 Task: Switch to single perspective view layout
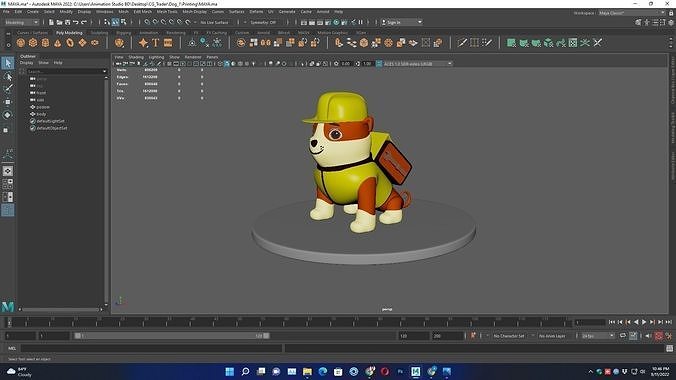point(7,171)
